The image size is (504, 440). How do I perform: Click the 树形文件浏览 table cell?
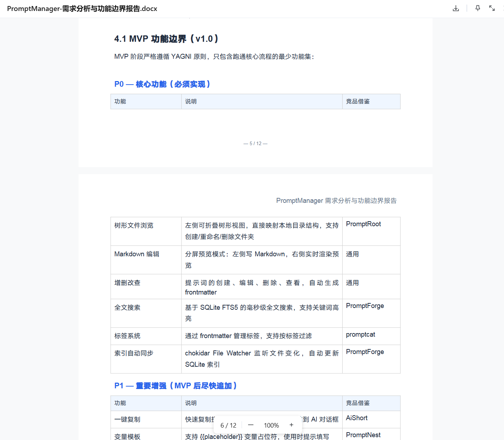(x=134, y=225)
